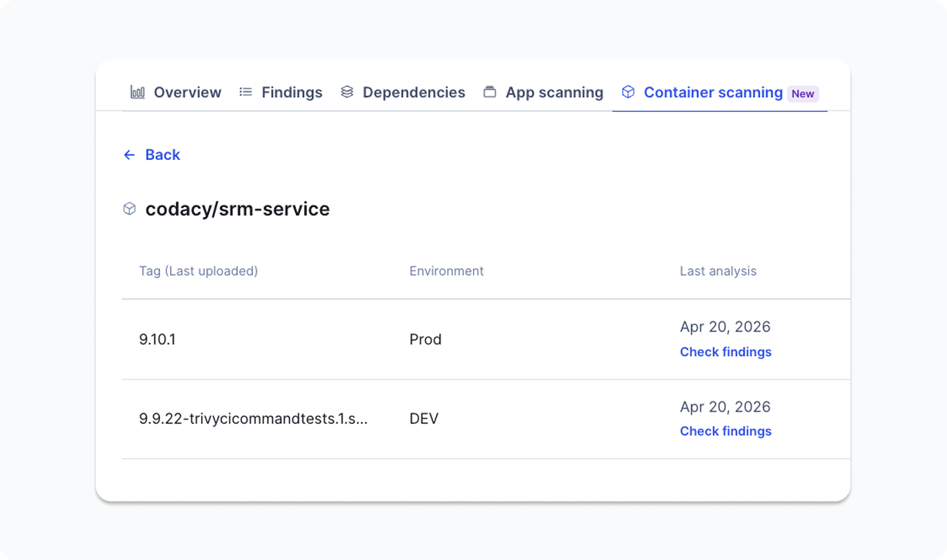Viewport: 947px width, 560px height.
Task: Click the layers icon beside Dependencies
Action: pos(346,91)
